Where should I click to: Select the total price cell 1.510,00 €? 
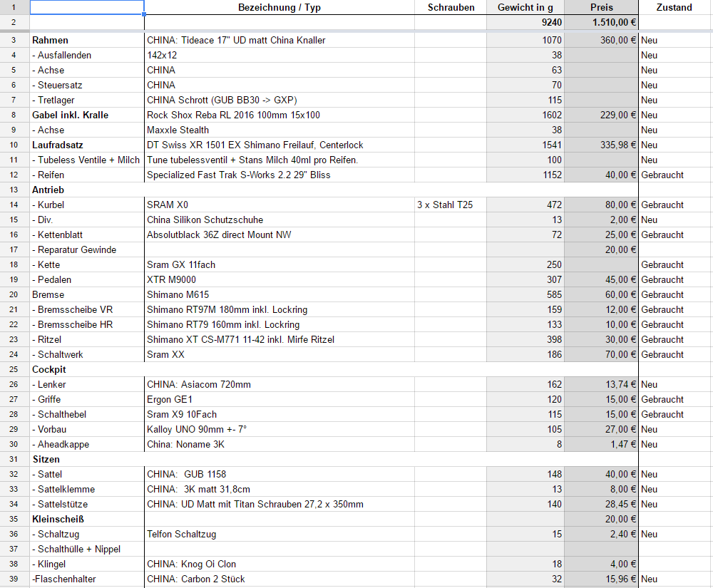coord(602,23)
